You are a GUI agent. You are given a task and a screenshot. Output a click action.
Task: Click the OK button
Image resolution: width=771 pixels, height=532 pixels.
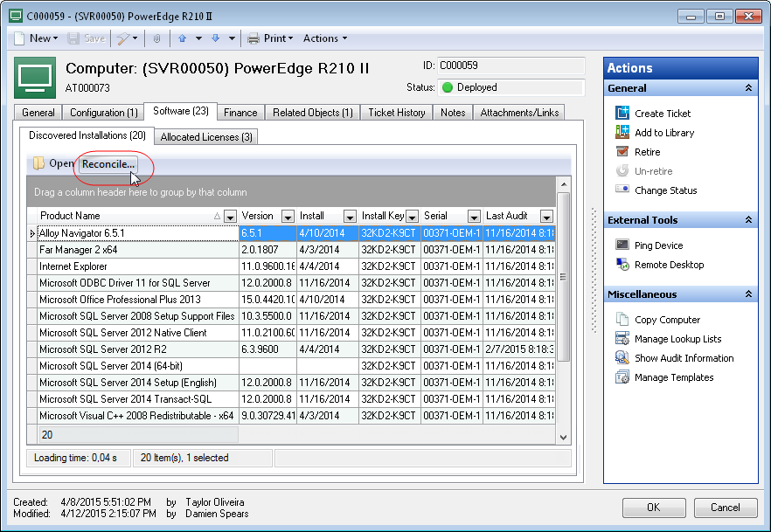[x=654, y=508]
